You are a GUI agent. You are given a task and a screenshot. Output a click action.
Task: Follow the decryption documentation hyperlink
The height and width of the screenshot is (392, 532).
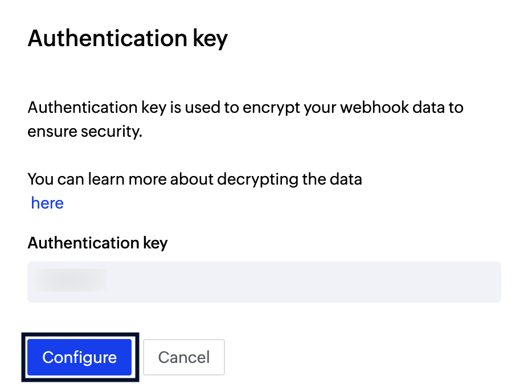point(47,203)
